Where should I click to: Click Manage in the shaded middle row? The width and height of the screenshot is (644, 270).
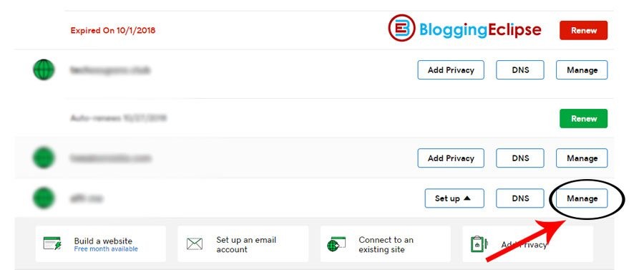582,158
